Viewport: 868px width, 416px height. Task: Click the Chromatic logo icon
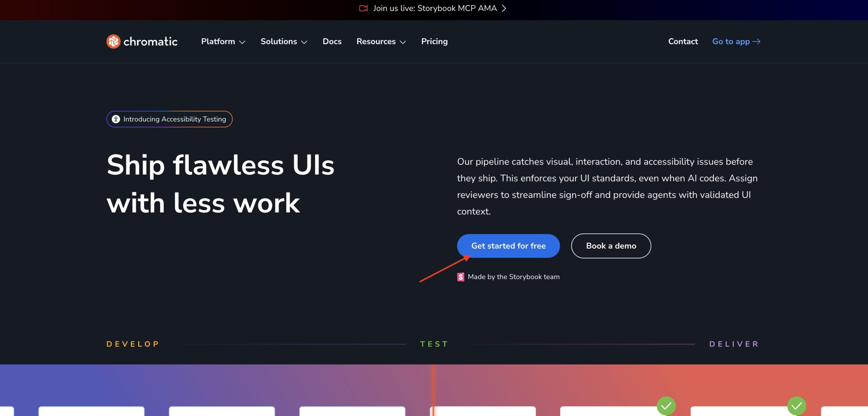(x=113, y=41)
